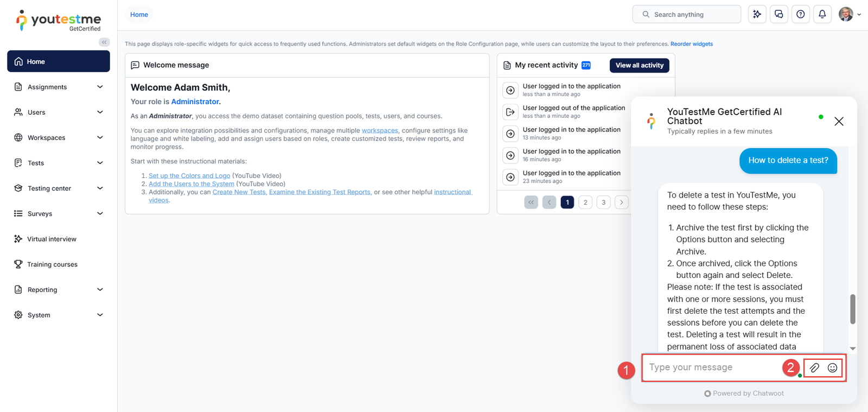
Task: Click the Surveys list icon
Action: (x=18, y=213)
